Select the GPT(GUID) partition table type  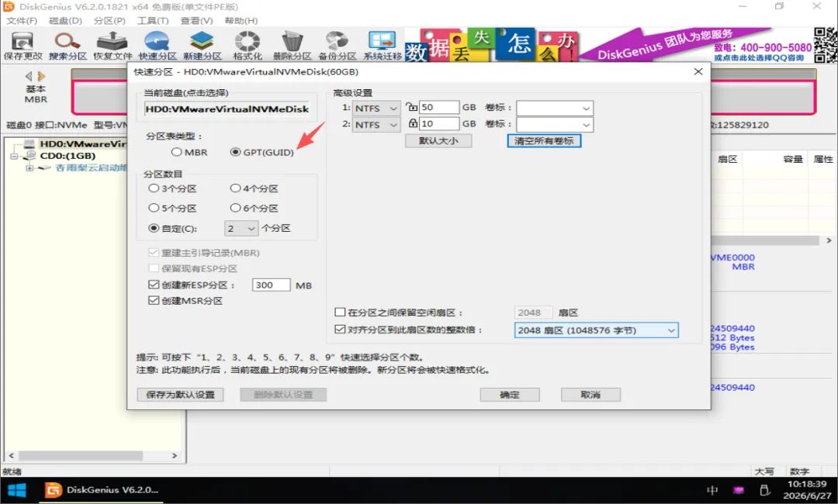(x=262, y=152)
